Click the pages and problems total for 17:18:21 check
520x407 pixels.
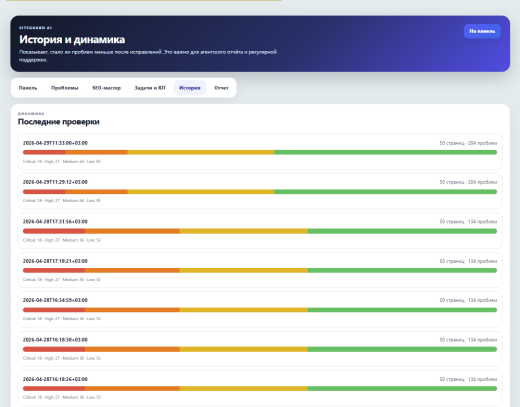click(468, 261)
